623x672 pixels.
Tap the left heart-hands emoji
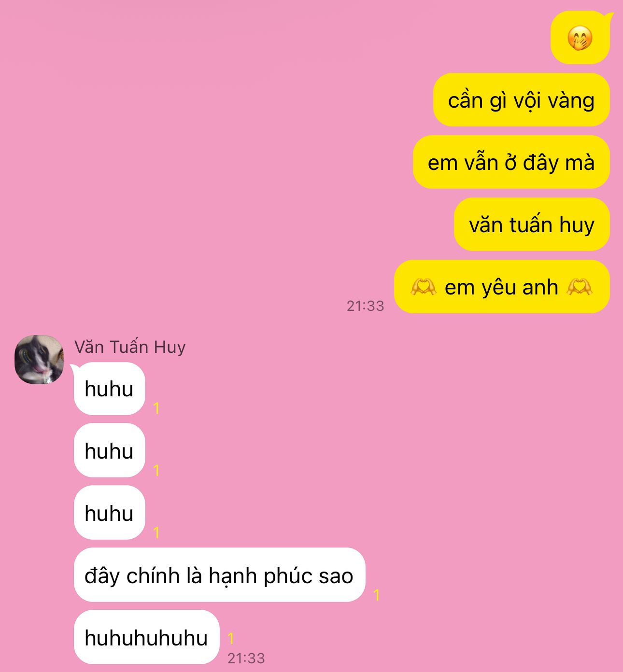point(423,287)
